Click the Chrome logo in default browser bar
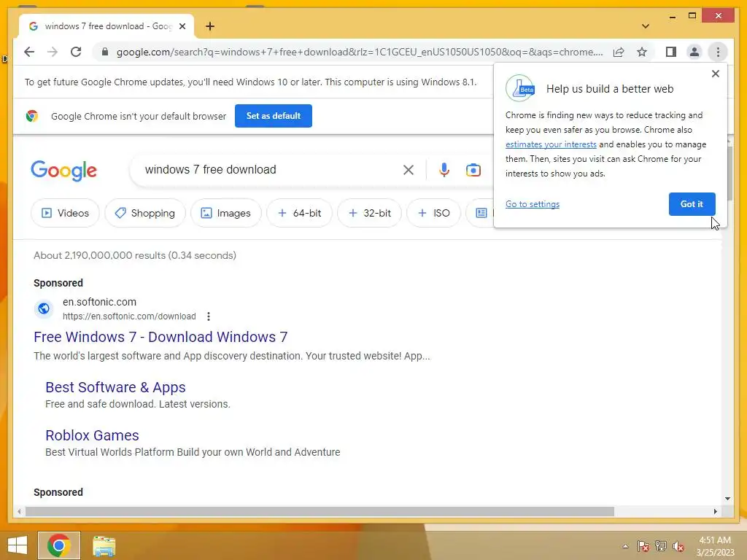The height and width of the screenshot is (560, 747). [32, 116]
